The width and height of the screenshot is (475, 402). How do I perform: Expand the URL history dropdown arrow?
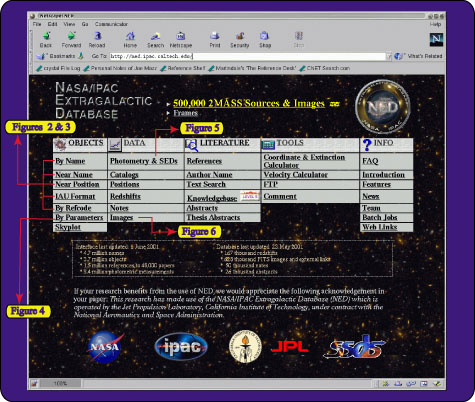(388, 56)
